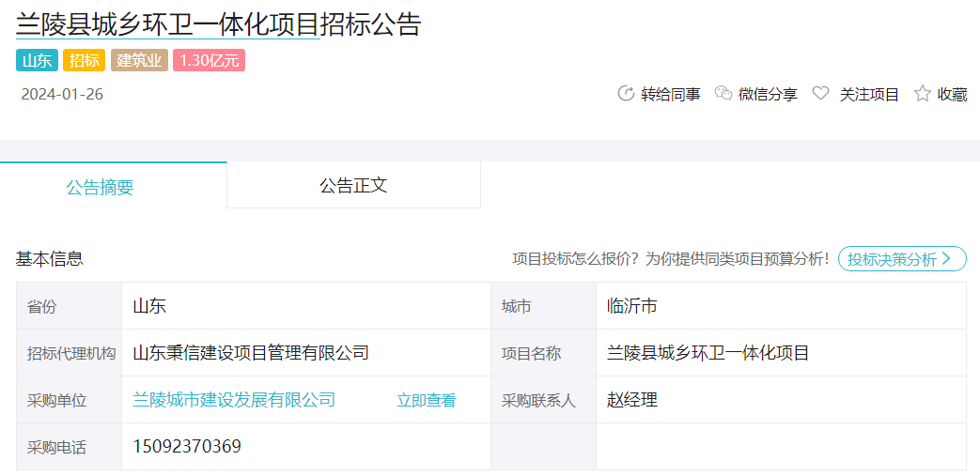Click the 立即查看 link
The image size is (980, 476).
coord(427,400)
